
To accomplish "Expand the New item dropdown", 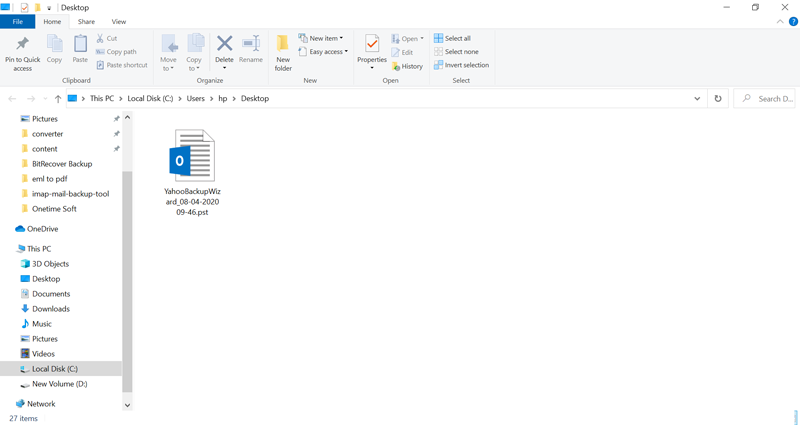I will coord(321,38).
